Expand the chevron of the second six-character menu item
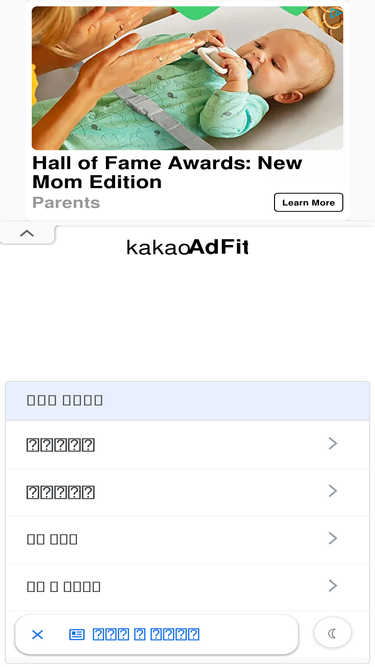Viewport: 375px width, 667px height. [332, 491]
